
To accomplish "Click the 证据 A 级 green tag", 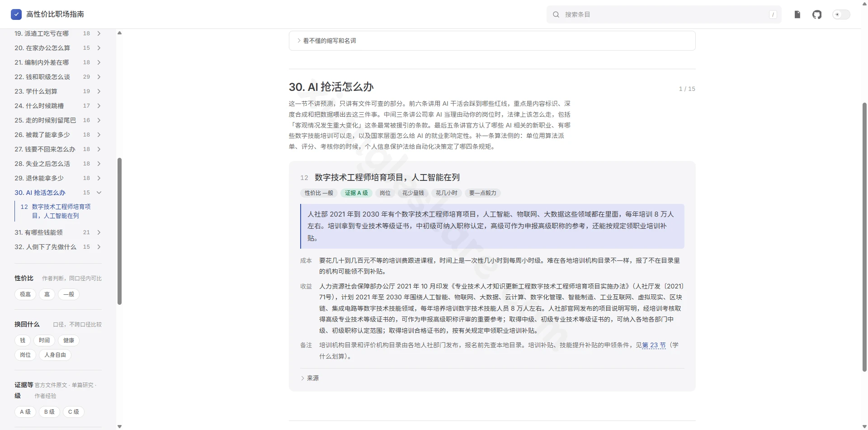I will 357,193.
